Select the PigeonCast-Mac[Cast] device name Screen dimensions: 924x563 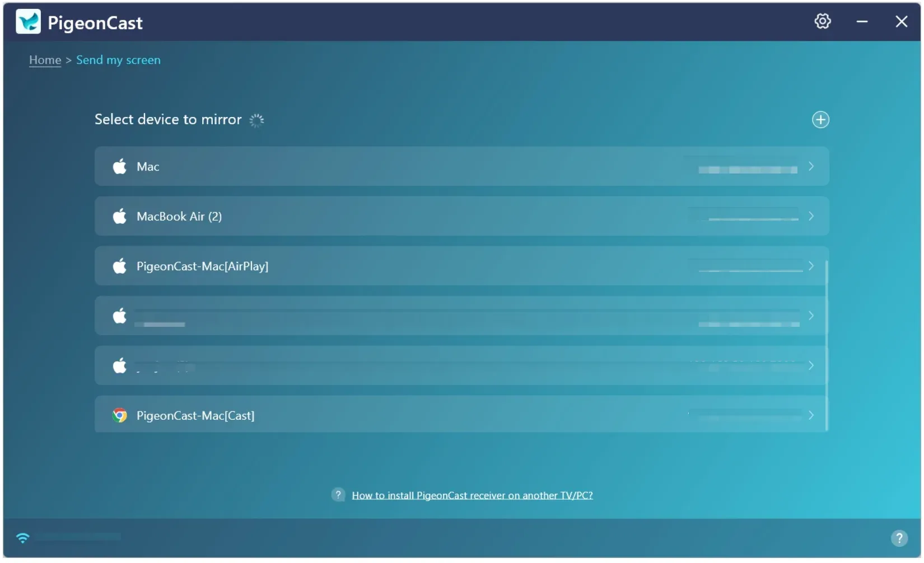tap(195, 416)
